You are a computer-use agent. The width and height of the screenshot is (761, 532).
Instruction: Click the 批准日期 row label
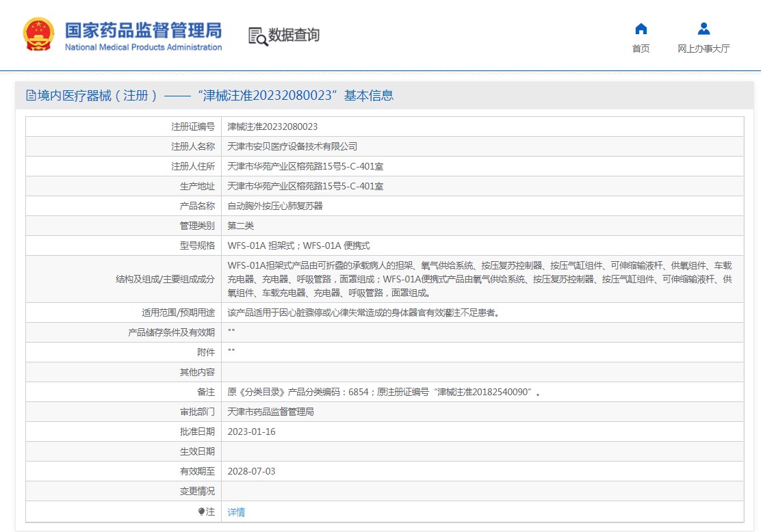point(197,431)
